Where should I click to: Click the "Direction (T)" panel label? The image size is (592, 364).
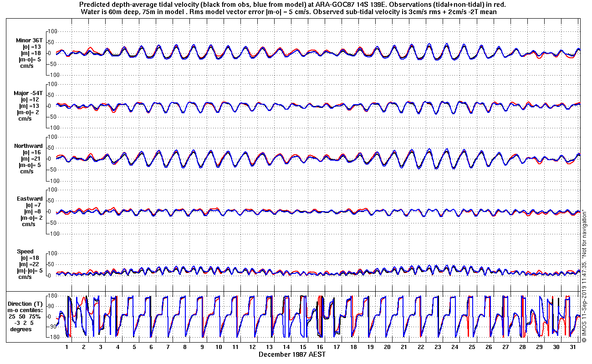26,304
